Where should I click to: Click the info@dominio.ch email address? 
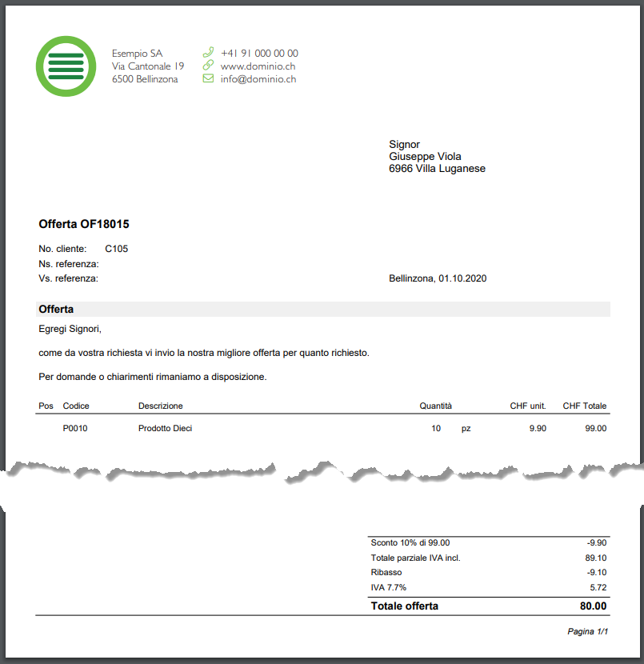(258, 79)
